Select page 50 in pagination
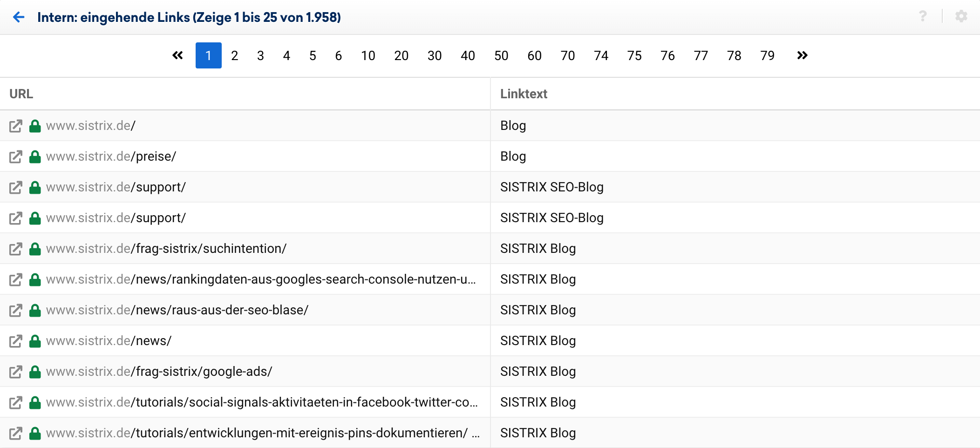The width and height of the screenshot is (980, 448). [x=501, y=56]
